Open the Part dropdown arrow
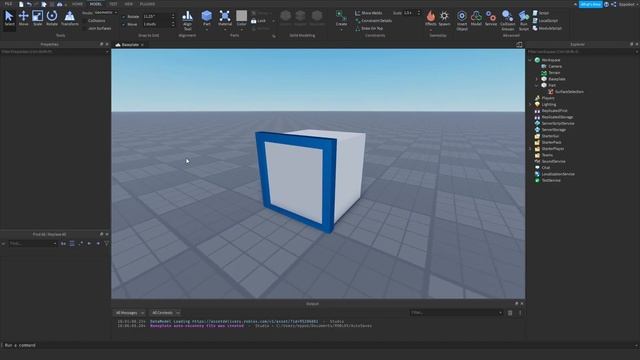The image size is (640, 360). click(x=207, y=29)
